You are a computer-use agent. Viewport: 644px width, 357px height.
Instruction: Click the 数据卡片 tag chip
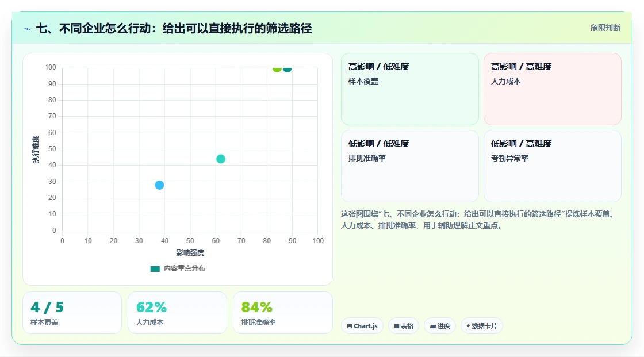[x=482, y=326]
